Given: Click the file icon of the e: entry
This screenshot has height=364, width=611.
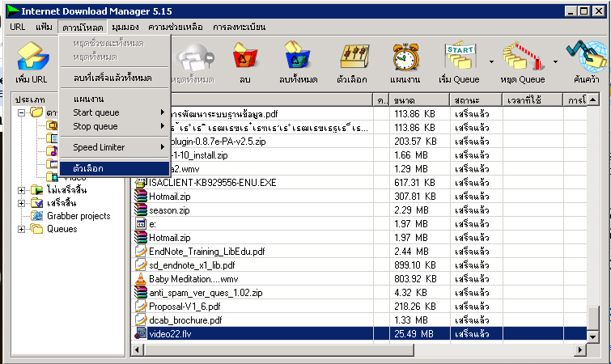Looking at the screenshot, I should pyautogui.click(x=140, y=223).
